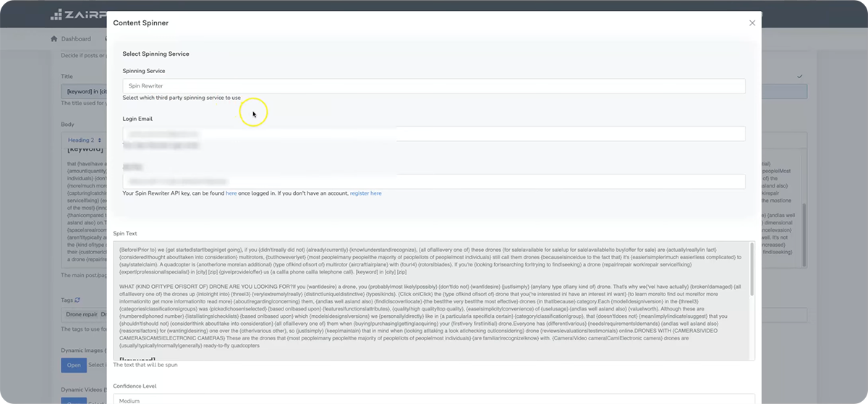The height and width of the screenshot is (404, 868).
Task: Open the Dashboard menu item
Action: tap(76, 39)
